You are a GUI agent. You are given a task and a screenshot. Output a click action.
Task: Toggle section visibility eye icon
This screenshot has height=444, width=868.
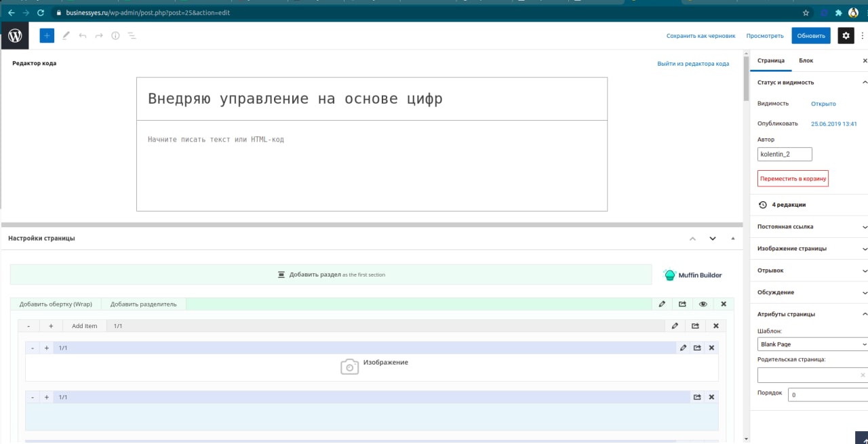click(703, 304)
